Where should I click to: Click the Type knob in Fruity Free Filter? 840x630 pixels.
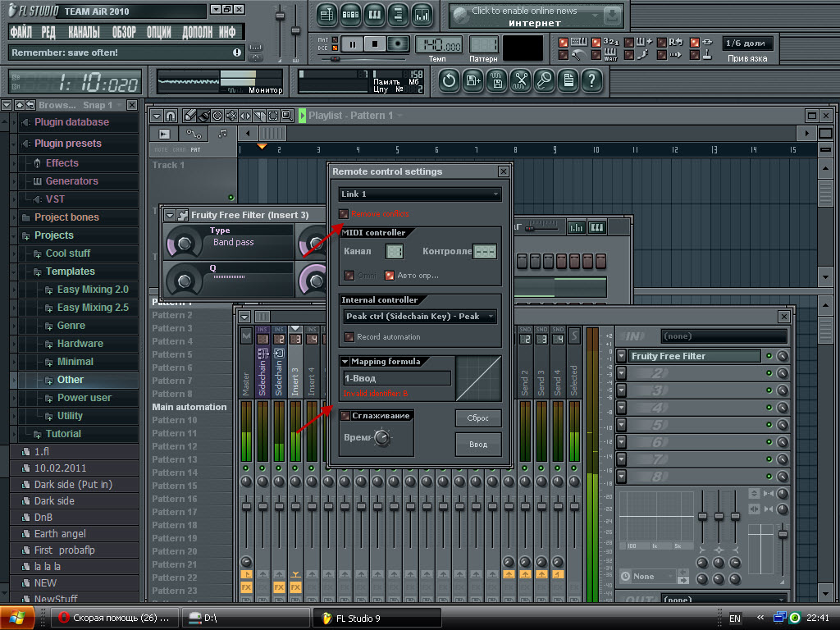click(185, 244)
